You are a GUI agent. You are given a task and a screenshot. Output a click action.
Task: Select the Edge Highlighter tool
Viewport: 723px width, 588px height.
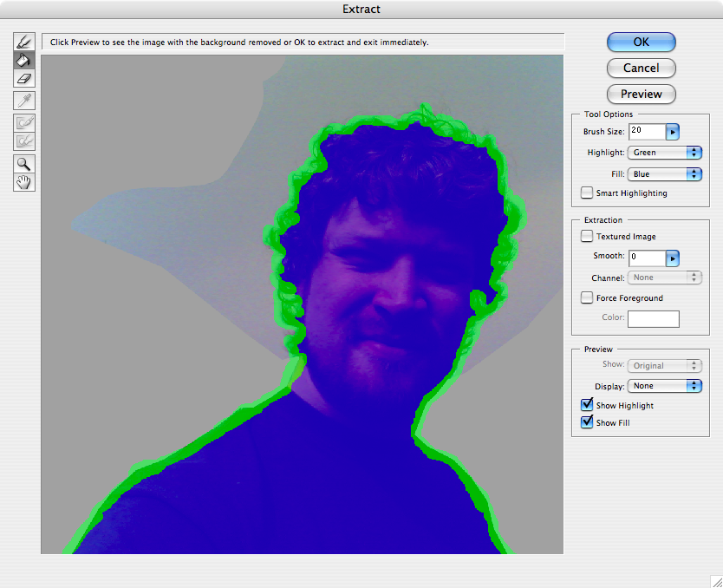tap(24, 42)
